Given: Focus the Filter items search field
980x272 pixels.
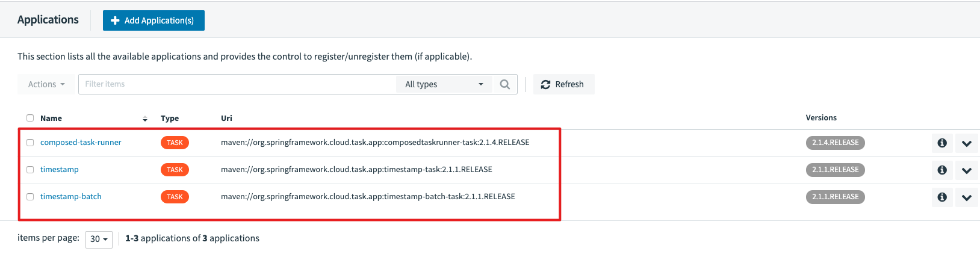Looking at the screenshot, I should click(x=237, y=84).
